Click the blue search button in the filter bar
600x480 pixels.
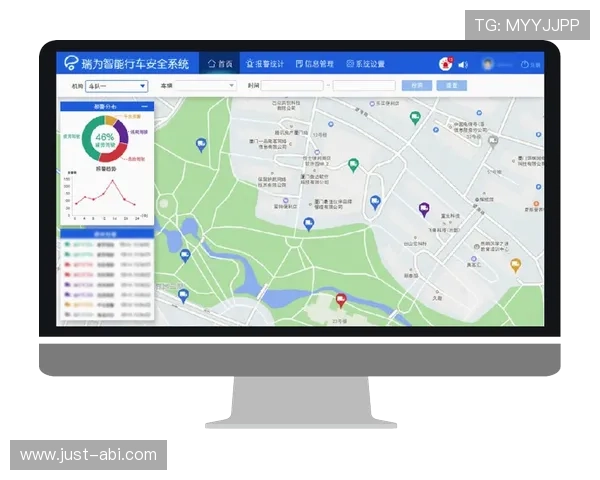click(417, 86)
